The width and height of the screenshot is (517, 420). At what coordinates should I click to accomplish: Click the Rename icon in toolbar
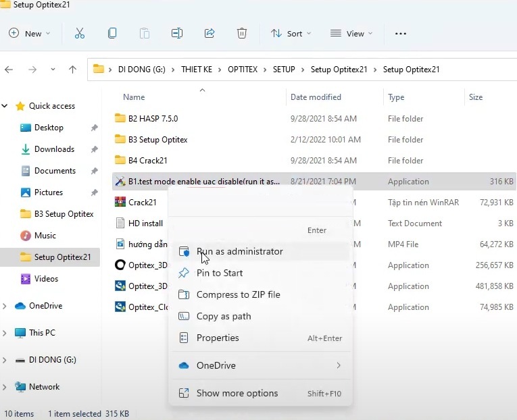tap(177, 33)
